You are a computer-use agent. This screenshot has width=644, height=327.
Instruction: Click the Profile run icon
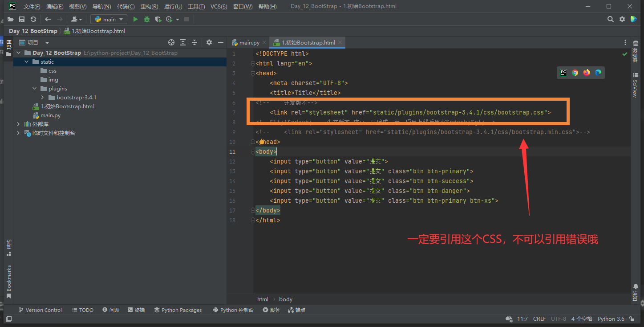(x=169, y=19)
